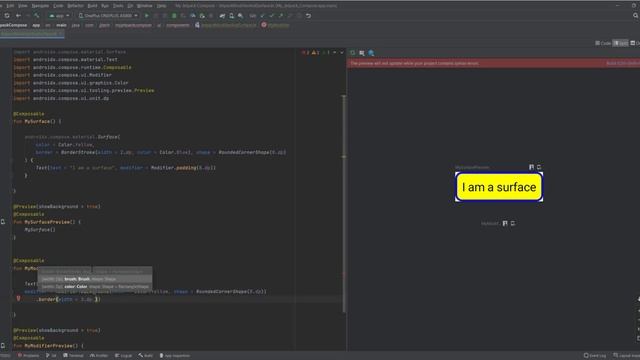This screenshot has width=640, height=360.
Task: Switch editor to Code view
Action: tap(603, 43)
